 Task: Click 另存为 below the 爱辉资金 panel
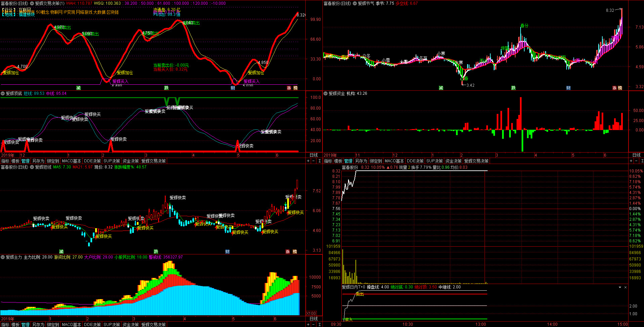[361, 161]
